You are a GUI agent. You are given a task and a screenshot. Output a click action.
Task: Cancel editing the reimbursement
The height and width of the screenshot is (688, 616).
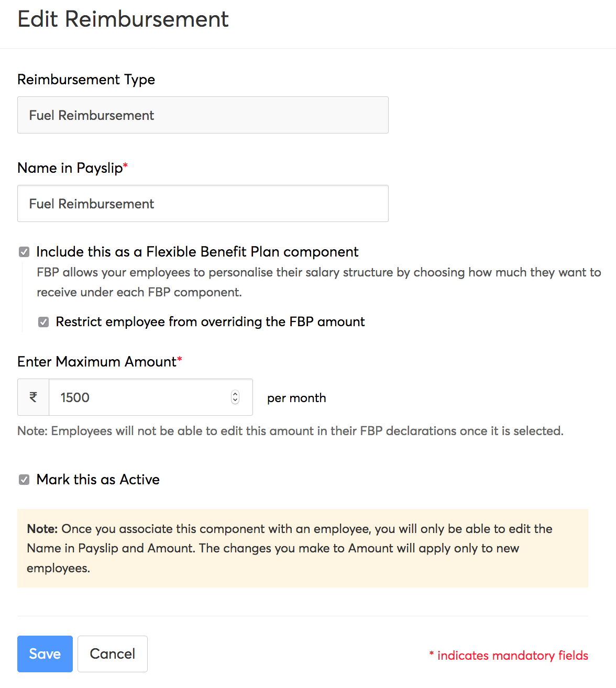(113, 654)
